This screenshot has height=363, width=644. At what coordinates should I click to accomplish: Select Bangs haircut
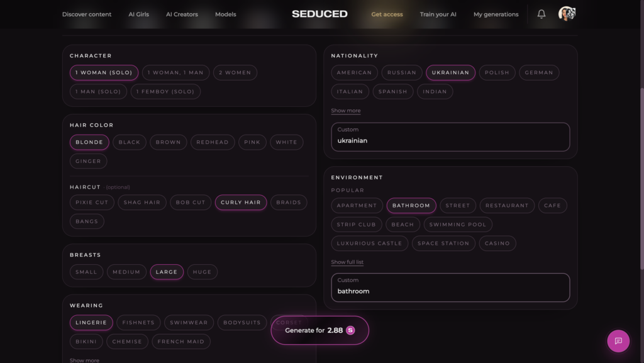coord(87,221)
